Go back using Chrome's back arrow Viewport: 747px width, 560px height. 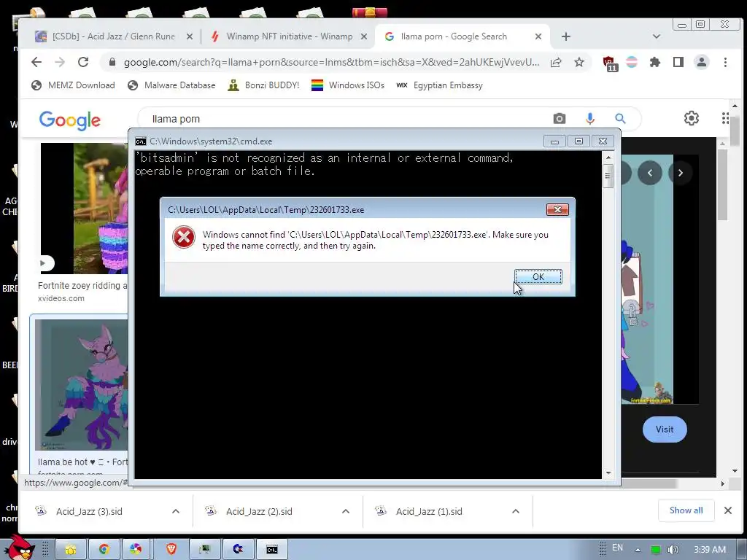tap(36, 62)
